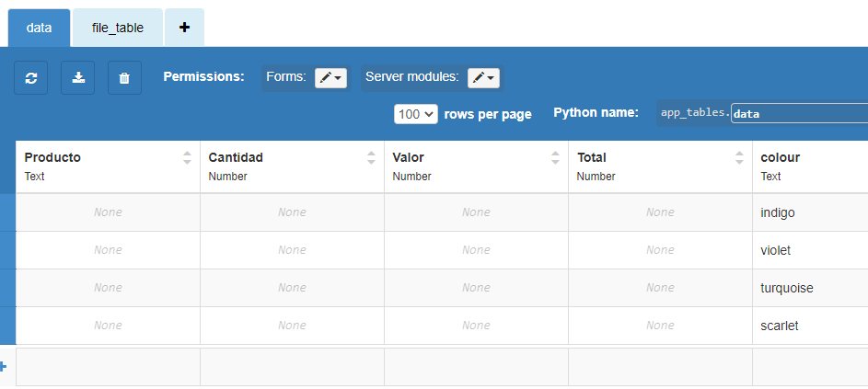The image size is (868, 389).
Task: Add a new table with the plus tab
Action: 184,28
